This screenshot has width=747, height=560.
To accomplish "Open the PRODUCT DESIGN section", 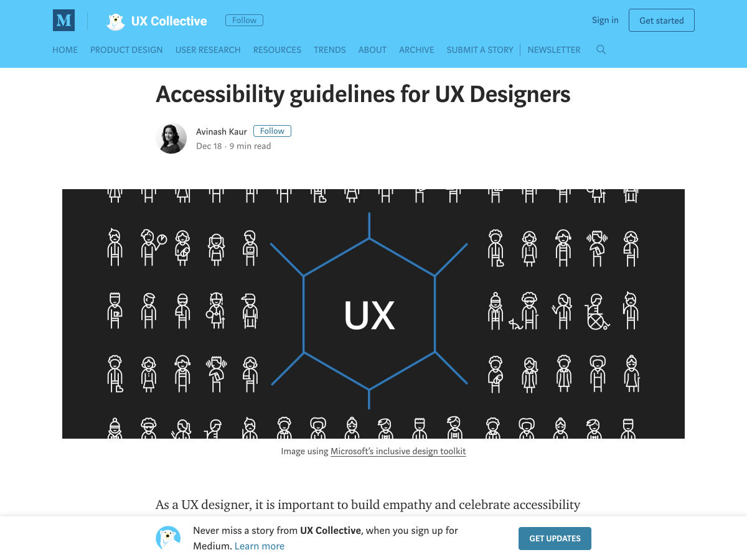I will click(x=126, y=50).
